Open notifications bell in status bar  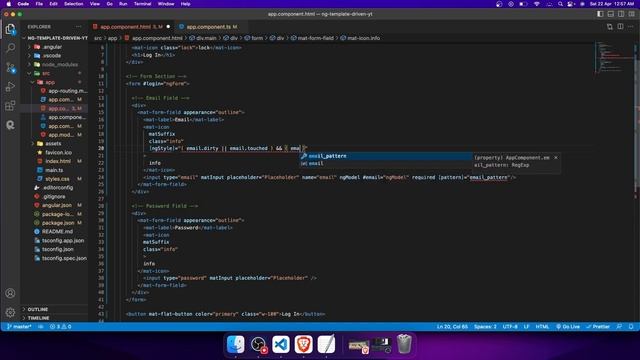[x=631, y=327]
